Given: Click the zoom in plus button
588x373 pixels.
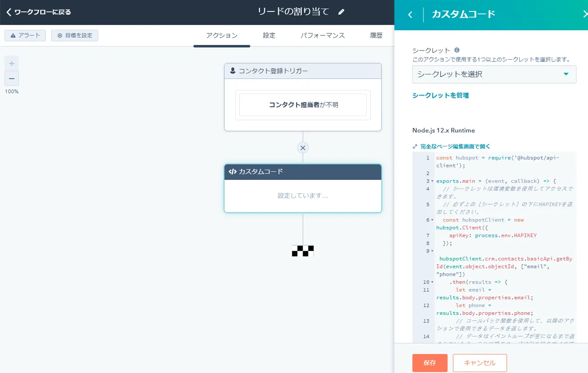Looking at the screenshot, I should [12, 63].
